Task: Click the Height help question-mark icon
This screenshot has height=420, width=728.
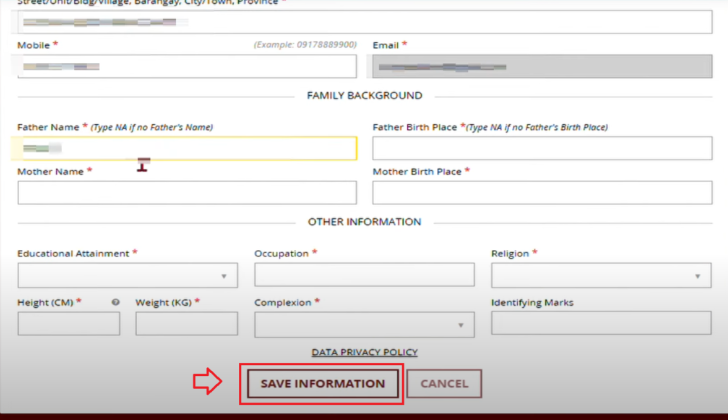Action: pos(116,302)
